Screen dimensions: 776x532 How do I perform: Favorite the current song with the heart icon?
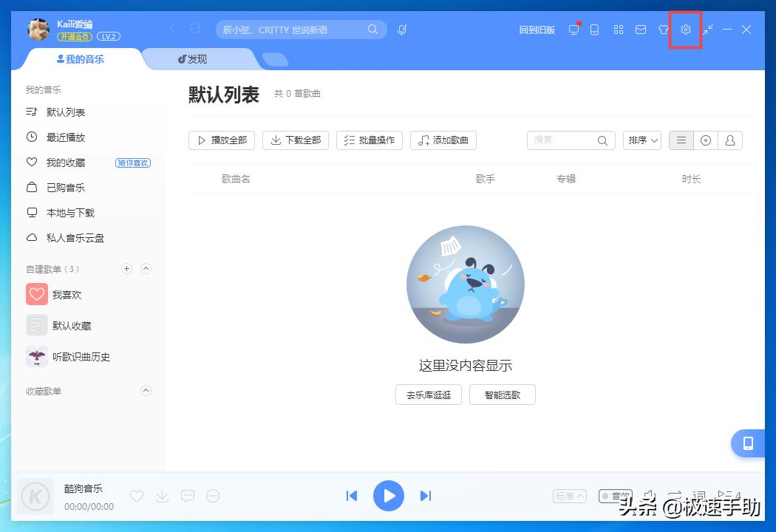[136, 496]
